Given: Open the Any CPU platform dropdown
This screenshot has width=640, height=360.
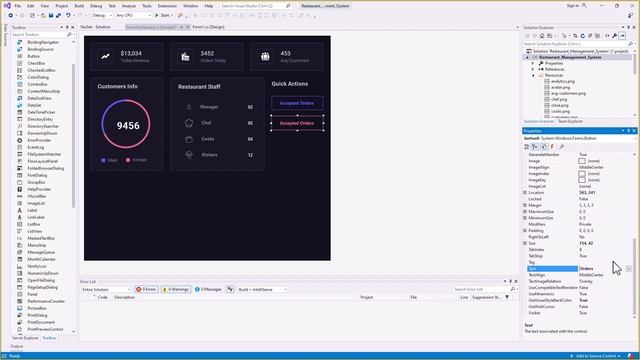Looking at the screenshot, I should pyautogui.click(x=133, y=16).
